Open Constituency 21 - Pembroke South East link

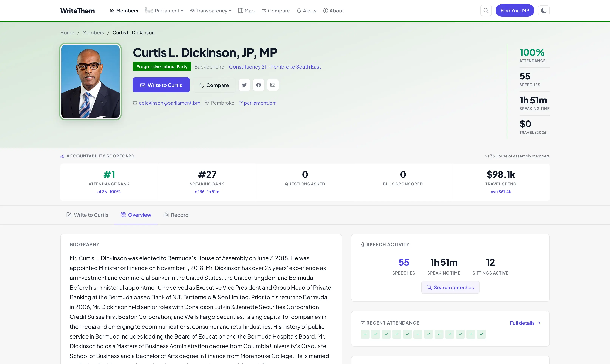tap(275, 67)
